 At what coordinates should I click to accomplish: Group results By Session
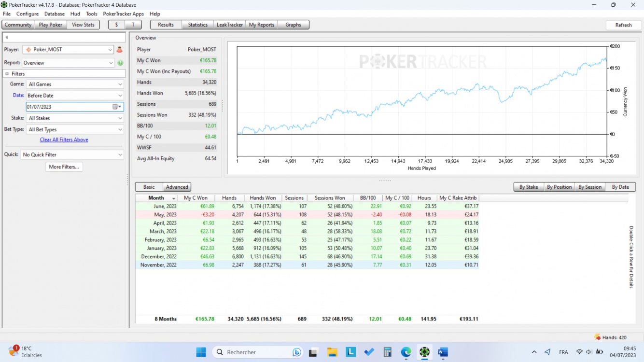click(x=590, y=187)
